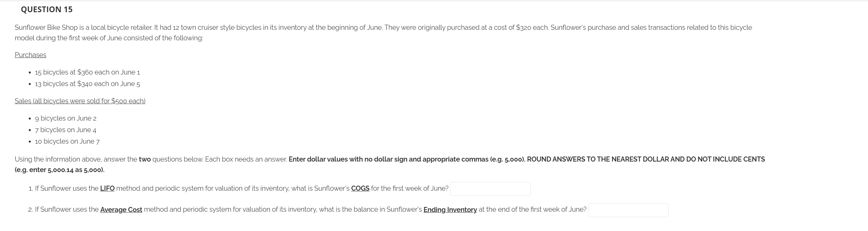
Task: Click the '10 bicycles on June 7' item
Action: coord(67,141)
